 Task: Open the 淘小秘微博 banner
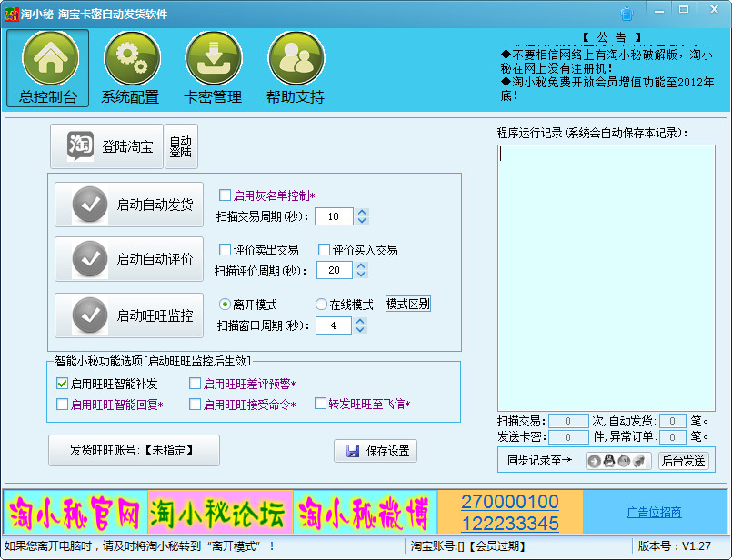(x=365, y=512)
